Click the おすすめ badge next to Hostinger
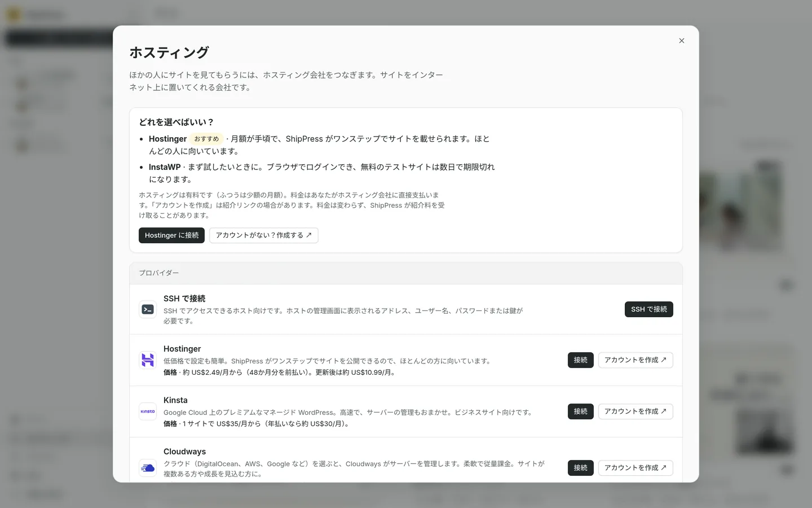The width and height of the screenshot is (812, 508). coord(206,139)
